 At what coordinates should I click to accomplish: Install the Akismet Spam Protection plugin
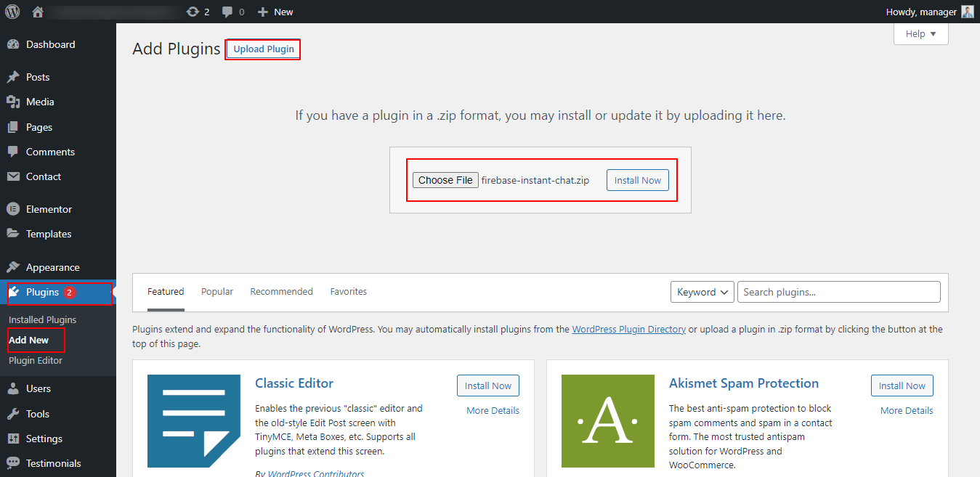coord(902,386)
